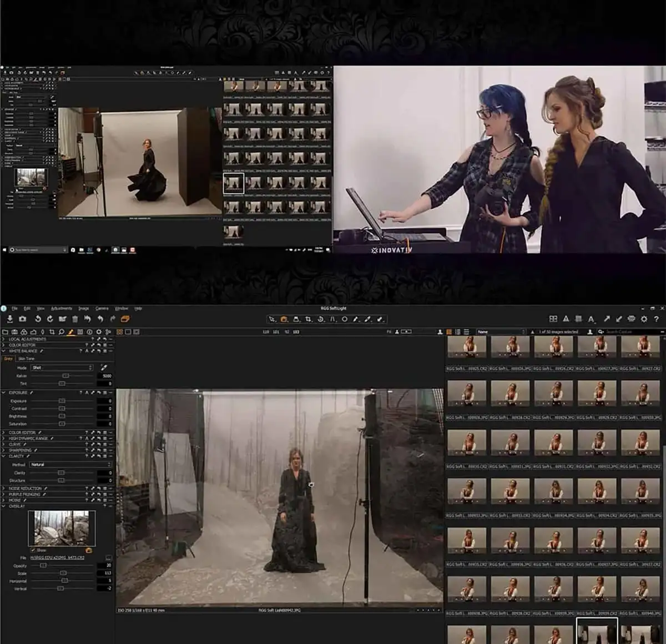The image size is (666, 644).
Task: Open the Camera menu
Action: pyautogui.click(x=102, y=308)
